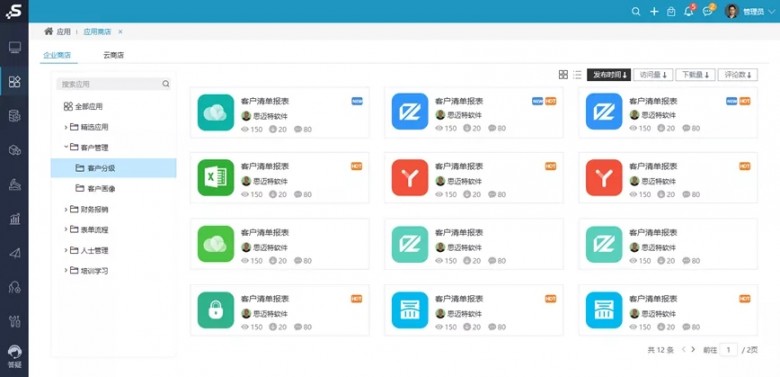The image size is (780, 377).
Task: Open the app with Excel icon
Action: pyautogui.click(x=215, y=178)
